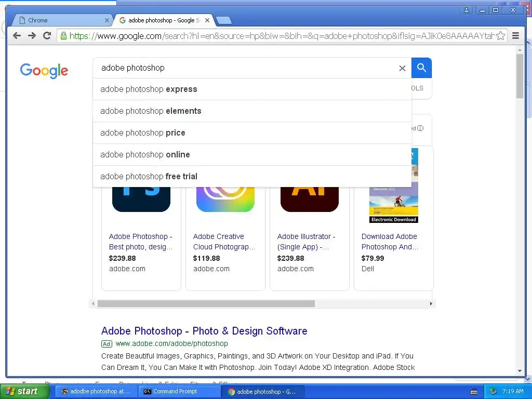Choose suggestion adobe photoshop online
Viewport: 532px width, 399px height.
click(252, 154)
